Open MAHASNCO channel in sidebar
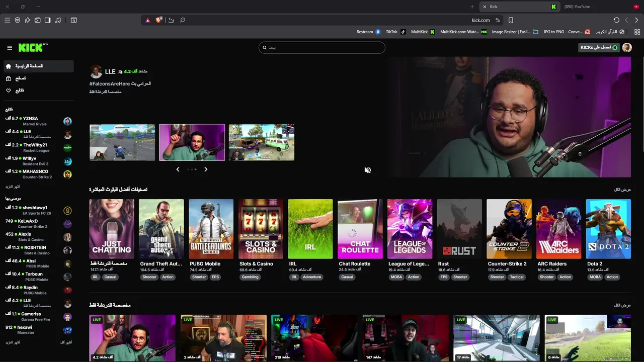This screenshot has width=644, height=362. coord(39,174)
